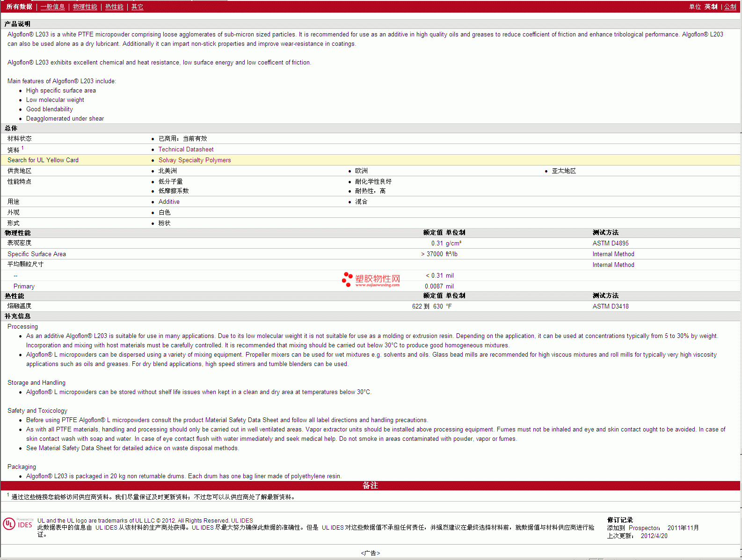Click the Deagglomerated under shear bullet
The width and height of the screenshot is (742, 560).
click(65, 118)
